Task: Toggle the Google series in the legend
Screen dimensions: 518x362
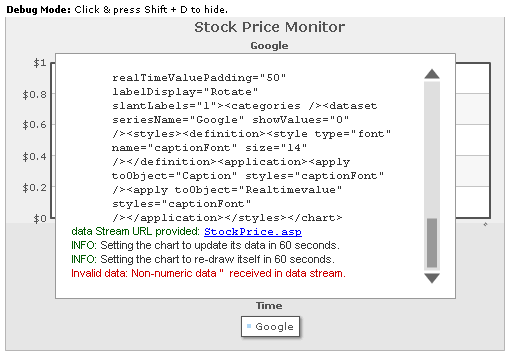Action: (x=270, y=327)
